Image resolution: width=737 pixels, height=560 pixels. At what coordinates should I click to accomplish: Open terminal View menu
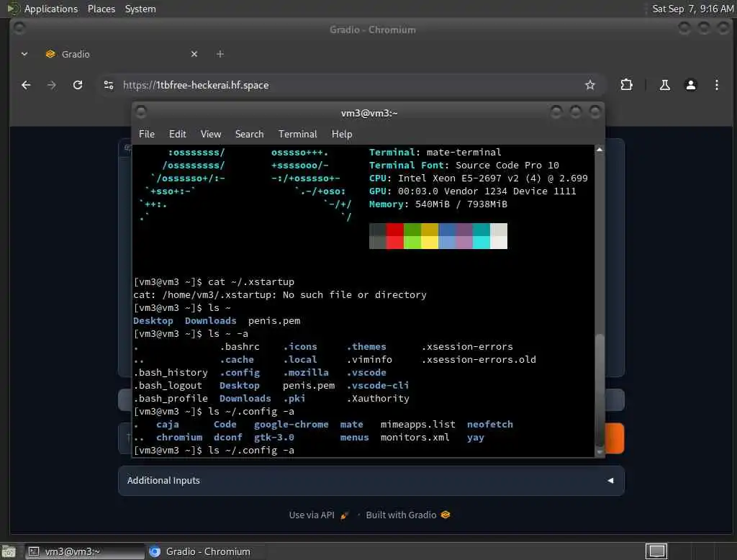211,134
